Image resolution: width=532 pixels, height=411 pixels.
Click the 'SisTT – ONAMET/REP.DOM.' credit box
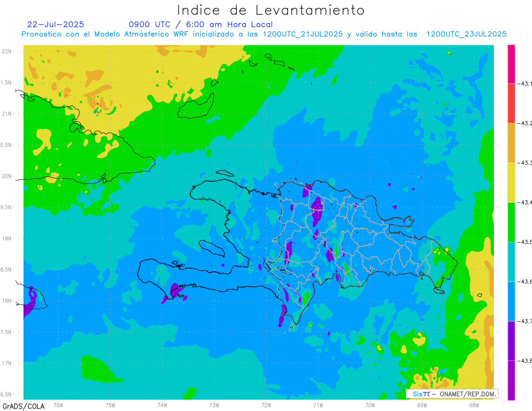(452, 394)
